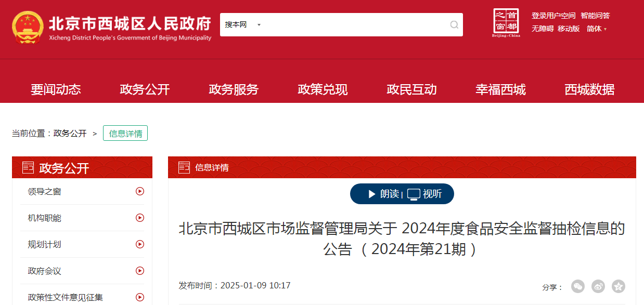Click the national emblem logo
Viewport: 644px width, 305px height.
coord(28,28)
